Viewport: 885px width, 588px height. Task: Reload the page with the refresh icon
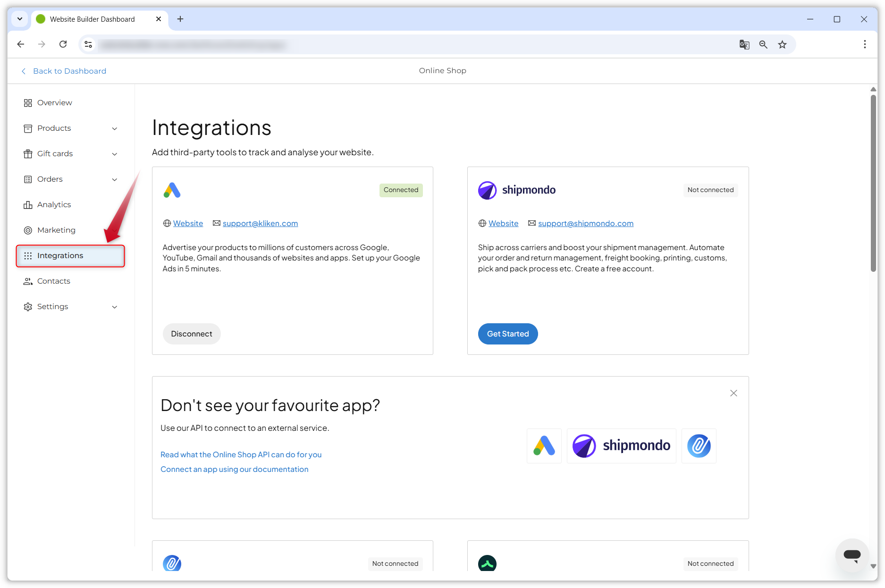[x=63, y=44]
